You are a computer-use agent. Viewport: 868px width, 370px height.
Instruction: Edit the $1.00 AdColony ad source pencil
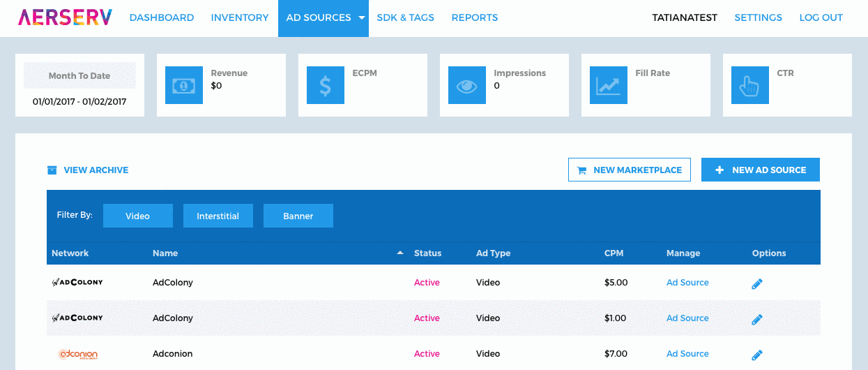pos(757,319)
